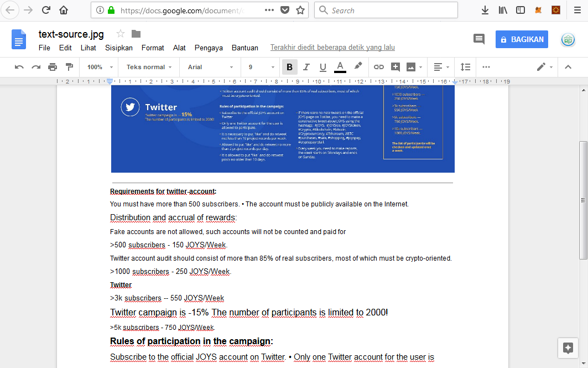Click the vertical scrollbar thumb
This screenshot has height=368, width=588.
pyautogui.click(x=583, y=200)
